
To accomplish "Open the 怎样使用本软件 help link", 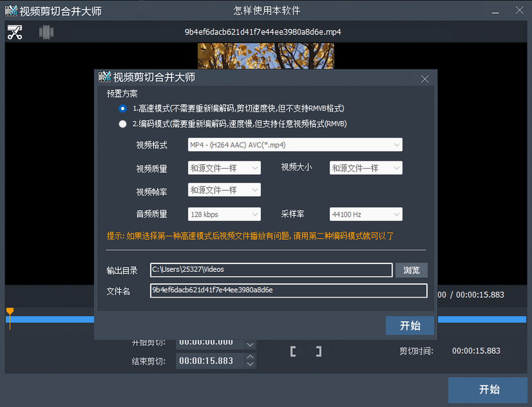I will pyautogui.click(x=267, y=10).
